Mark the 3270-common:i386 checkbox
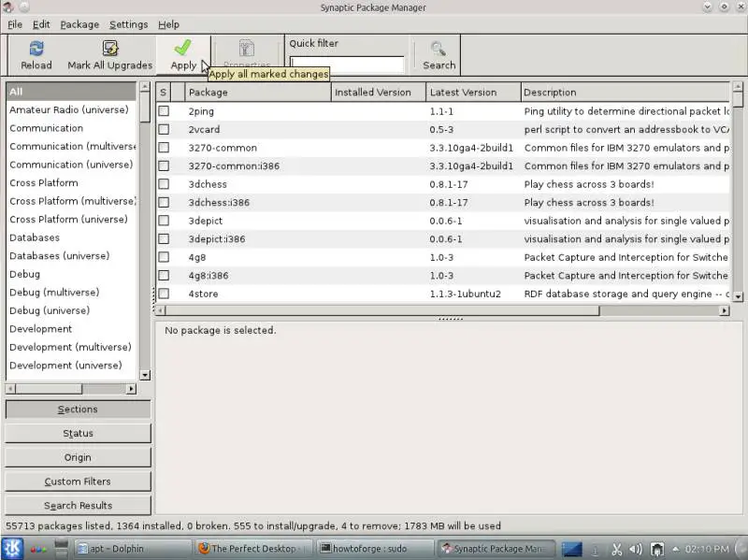 (x=164, y=166)
